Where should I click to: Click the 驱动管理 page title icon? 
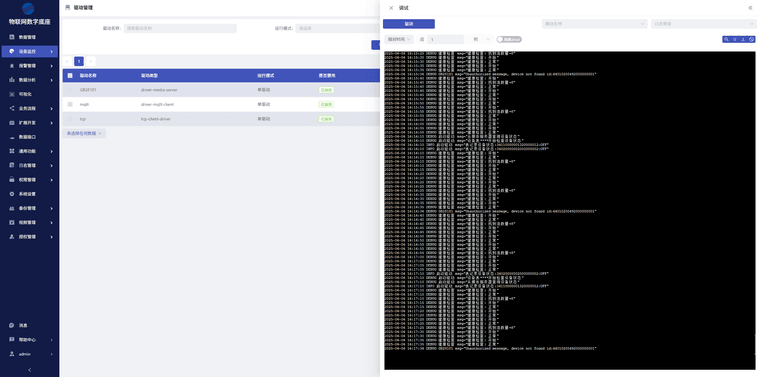(67, 8)
